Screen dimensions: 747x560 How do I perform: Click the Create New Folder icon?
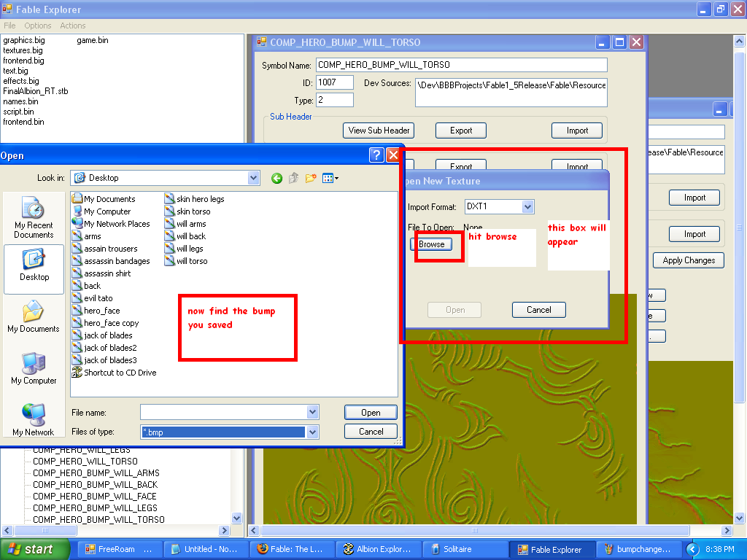(311, 178)
